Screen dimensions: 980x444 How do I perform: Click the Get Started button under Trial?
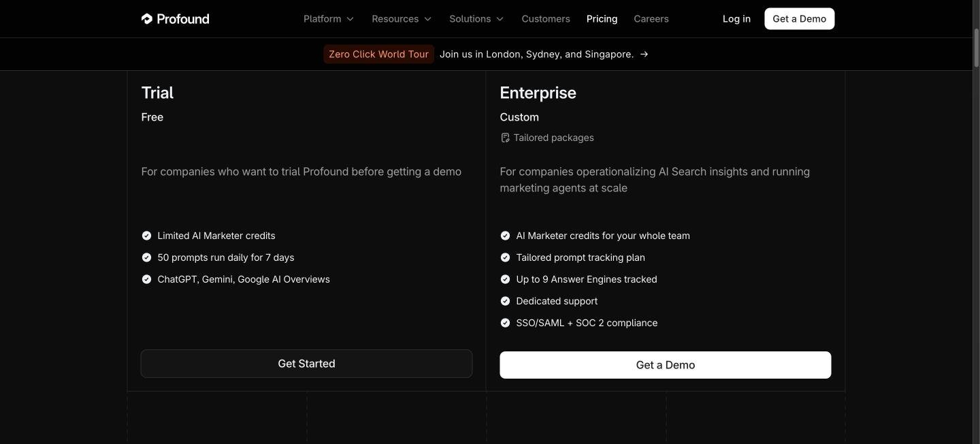point(306,364)
